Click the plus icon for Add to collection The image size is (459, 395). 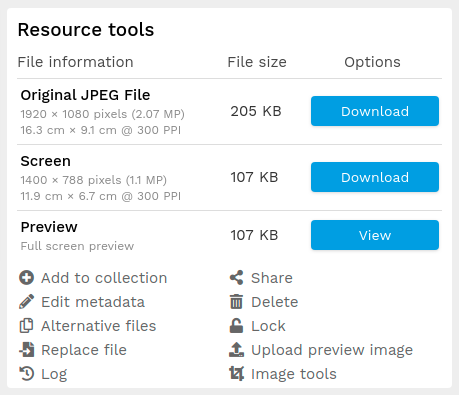pos(26,278)
